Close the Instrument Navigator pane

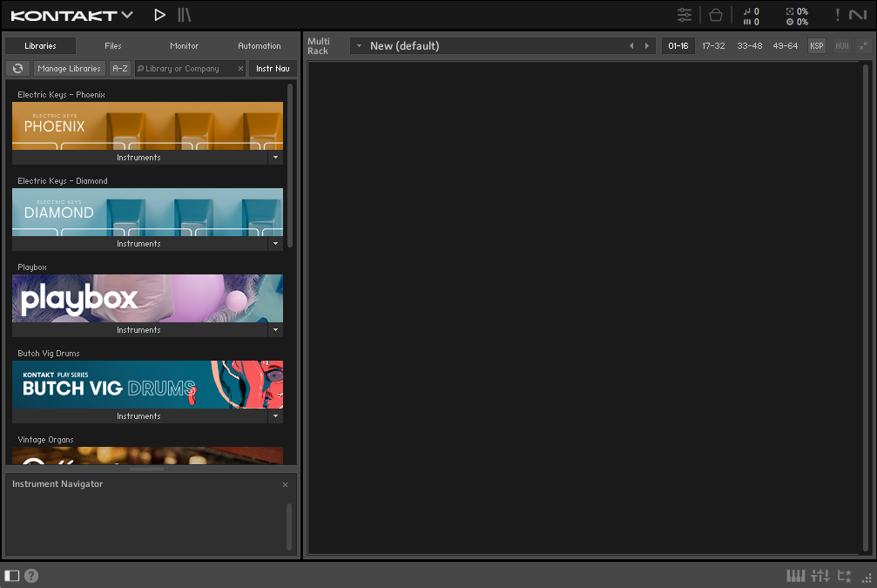pos(286,484)
